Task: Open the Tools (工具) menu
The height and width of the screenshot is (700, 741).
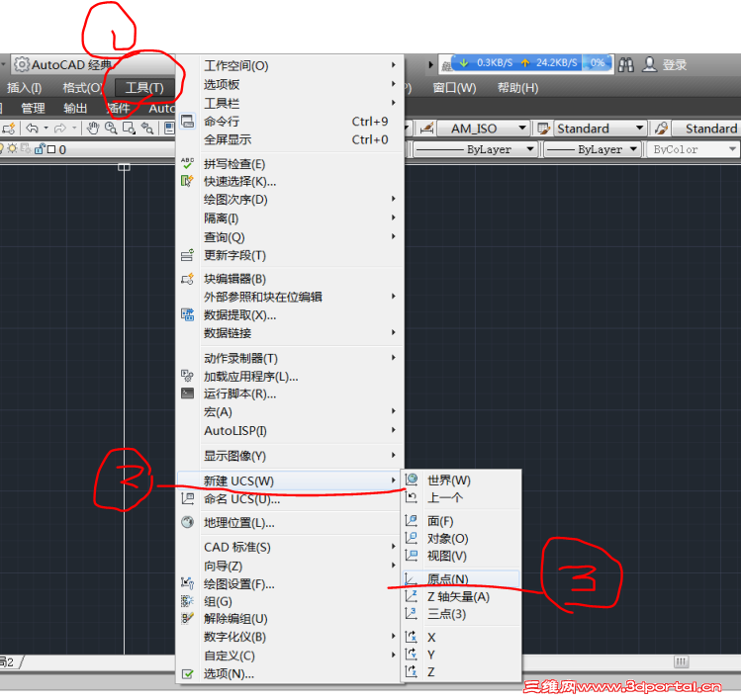Action: [144, 88]
